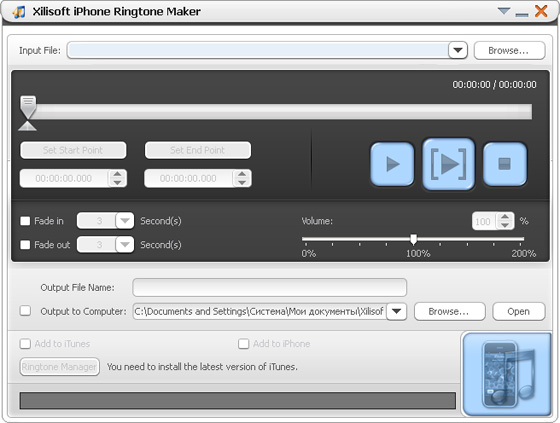Stop playback with the square button
This screenshot has height=423, width=560.
(x=504, y=164)
